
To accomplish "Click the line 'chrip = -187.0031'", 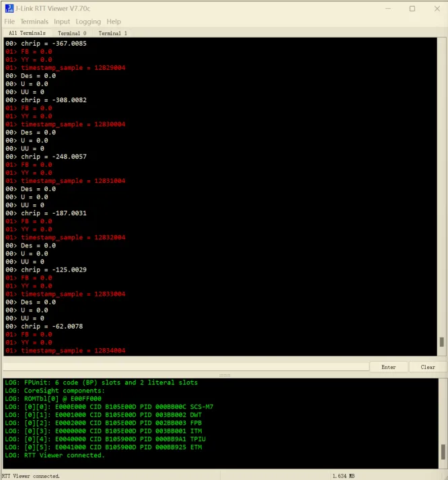I will click(46, 213).
